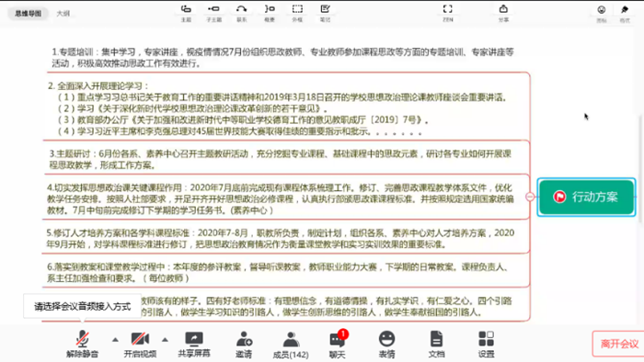The height and width of the screenshot is (362, 644).
Task: Insert a 概要 summary bracket
Action: pyautogui.click(x=270, y=13)
